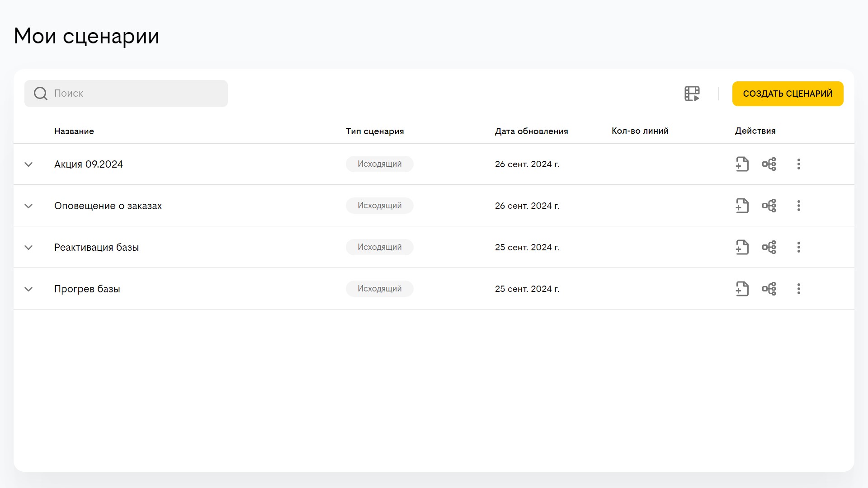Open the three-dot menu for Прогрев базы
The width and height of the screenshot is (868, 488).
[x=799, y=289]
